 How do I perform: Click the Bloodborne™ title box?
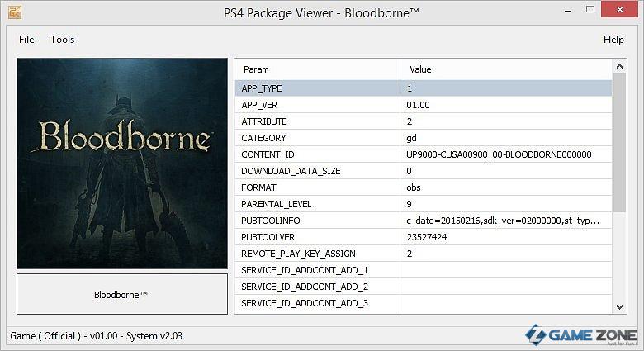click(122, 294)
